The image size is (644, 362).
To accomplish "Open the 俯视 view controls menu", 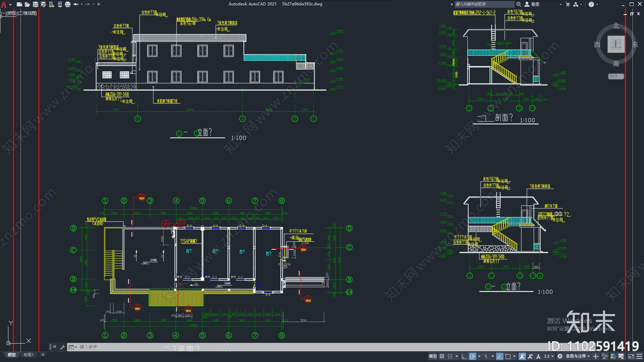I will pos(12,13).
